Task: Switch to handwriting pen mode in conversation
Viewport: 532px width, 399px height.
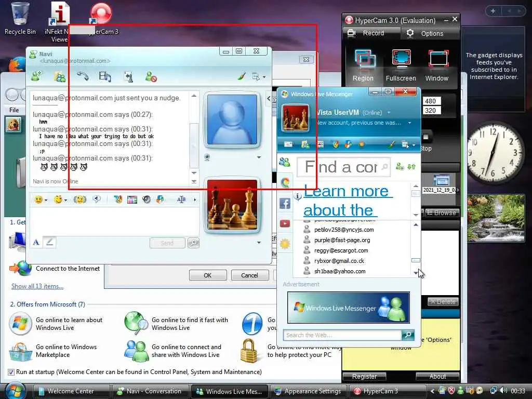Action: pos(49,242)
